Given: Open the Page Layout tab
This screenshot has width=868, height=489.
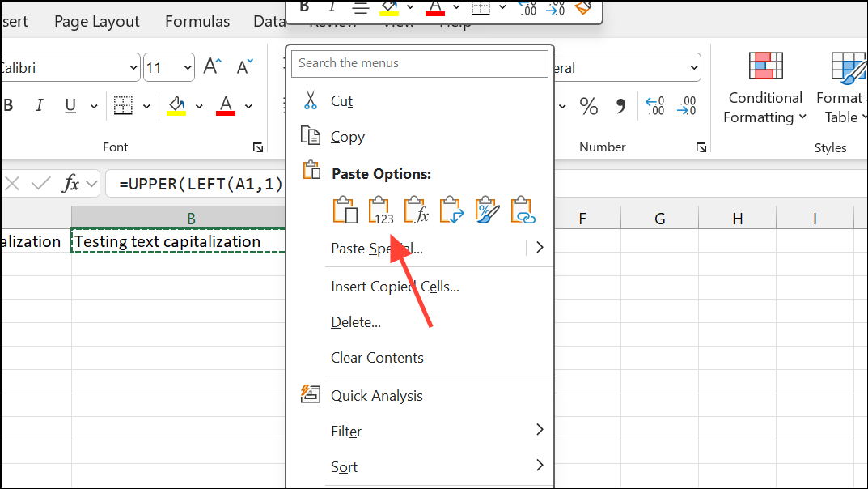Looking at the screenshot, I should [x=96, y=22].
